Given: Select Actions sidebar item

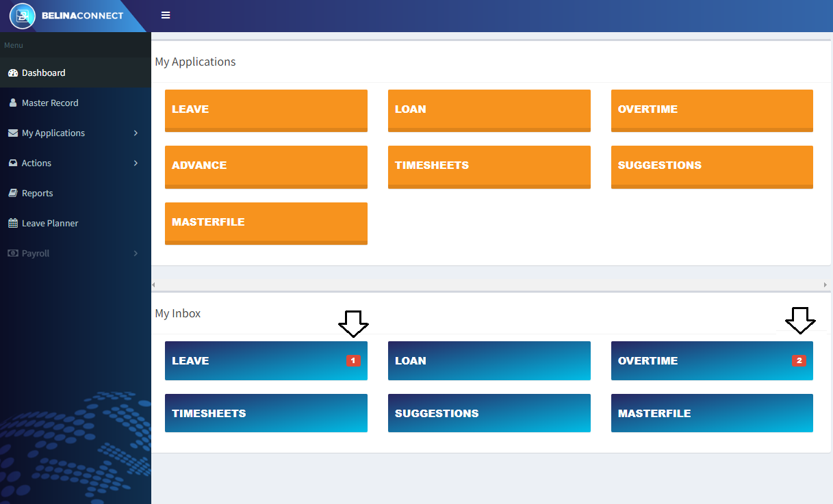Looking at the screenshot, I should [75, 163].
